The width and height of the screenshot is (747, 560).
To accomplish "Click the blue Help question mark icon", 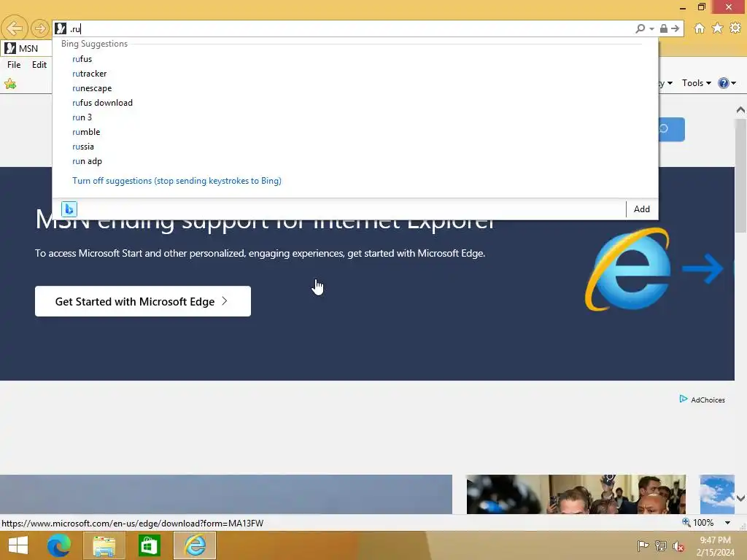I will [723, 83].
